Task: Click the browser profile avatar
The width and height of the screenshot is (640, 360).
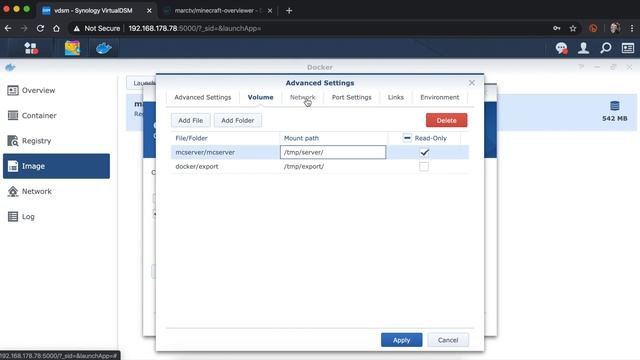Action: (615, 28)
